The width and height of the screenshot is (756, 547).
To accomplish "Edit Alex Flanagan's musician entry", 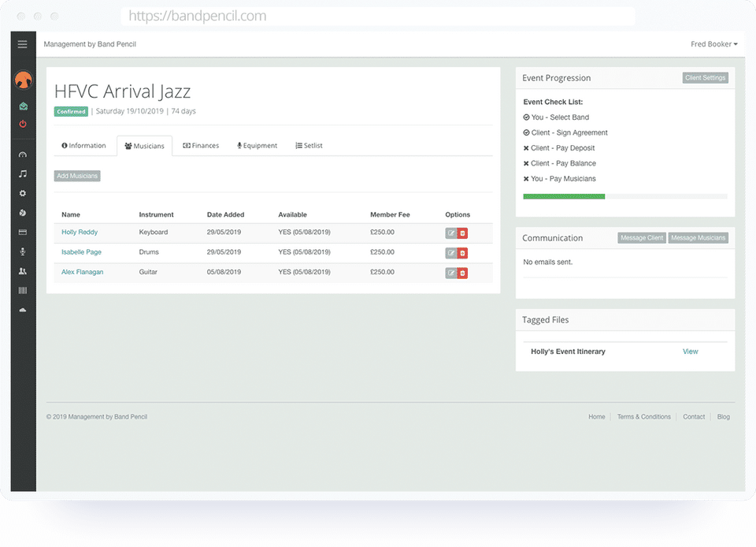I will point(450,273).
